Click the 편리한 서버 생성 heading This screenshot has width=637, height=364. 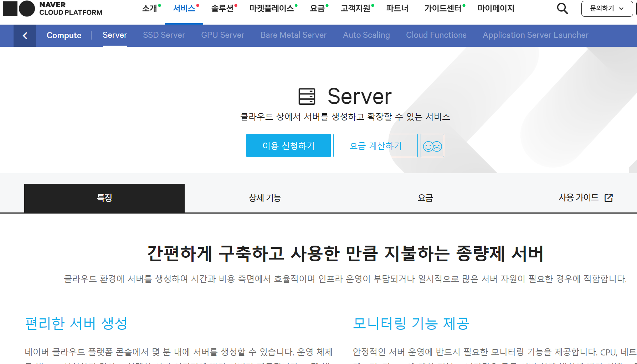coord(76,324)
